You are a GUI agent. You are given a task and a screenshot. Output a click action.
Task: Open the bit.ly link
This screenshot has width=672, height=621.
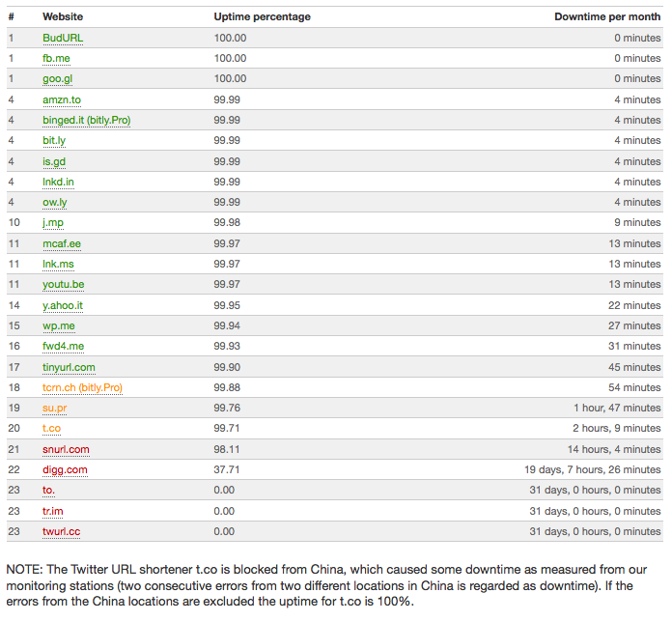(x=54, y=141)
